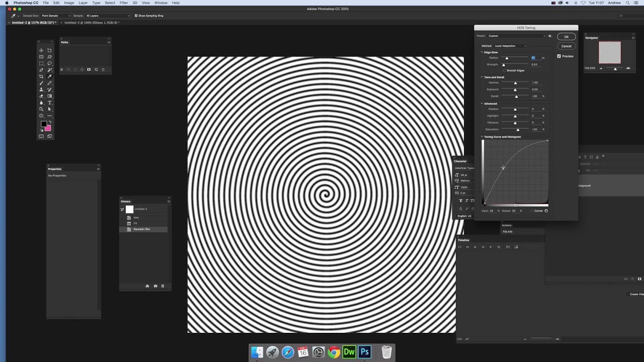Select the Brush tool
Screen dimensions: 644x362
point(41,83)
